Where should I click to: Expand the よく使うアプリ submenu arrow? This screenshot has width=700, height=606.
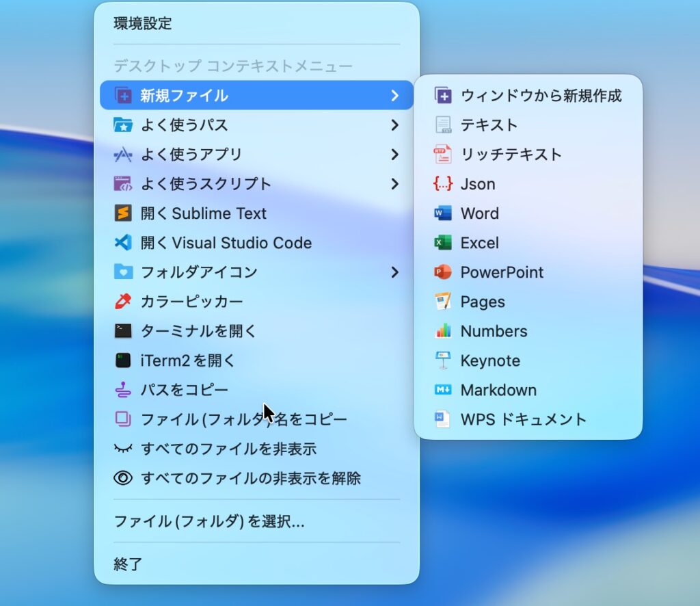394,155
